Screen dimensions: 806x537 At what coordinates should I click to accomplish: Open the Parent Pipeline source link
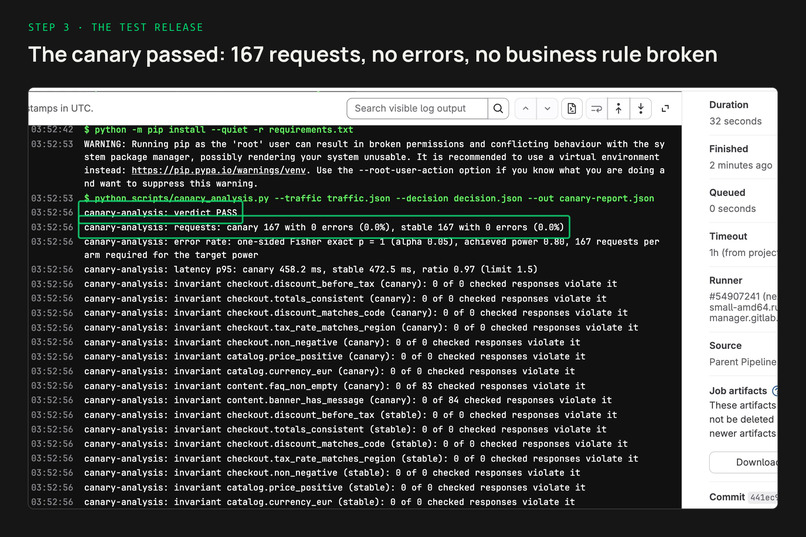coord(743,362)
